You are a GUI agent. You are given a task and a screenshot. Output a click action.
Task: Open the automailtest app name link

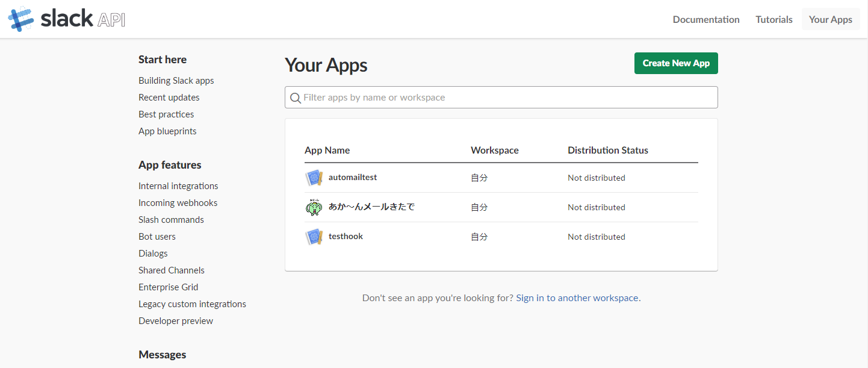(353, 178)
